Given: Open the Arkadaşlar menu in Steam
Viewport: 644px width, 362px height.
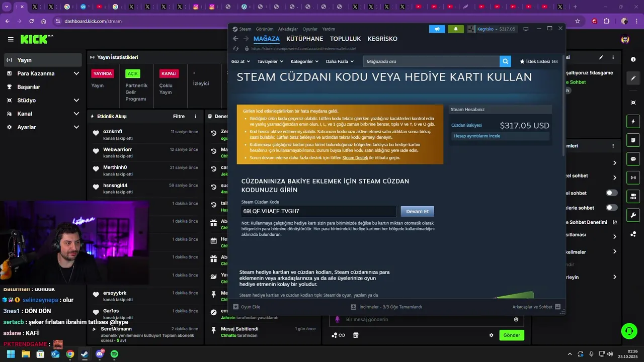Looking at the screenshot, I should tap(288, 29).
